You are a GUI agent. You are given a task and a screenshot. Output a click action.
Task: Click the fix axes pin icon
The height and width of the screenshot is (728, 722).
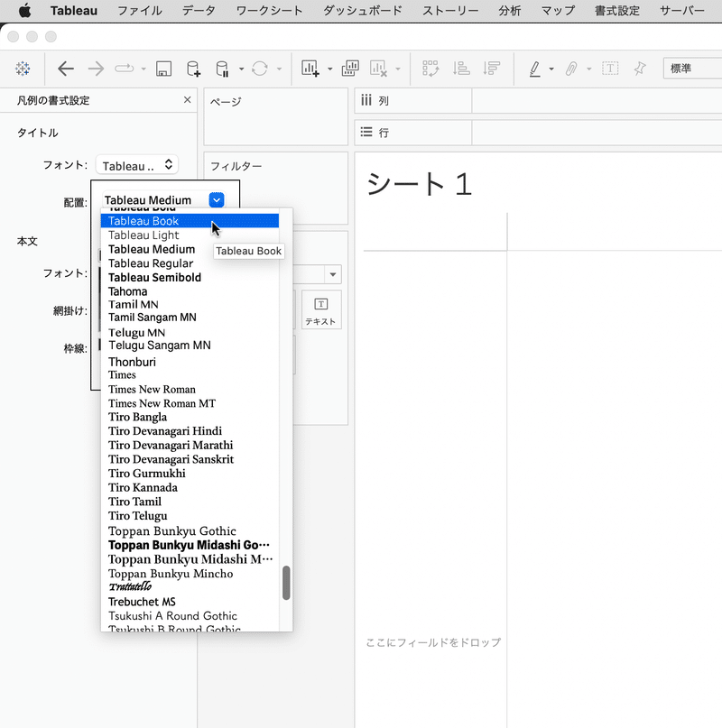point(640,69)
